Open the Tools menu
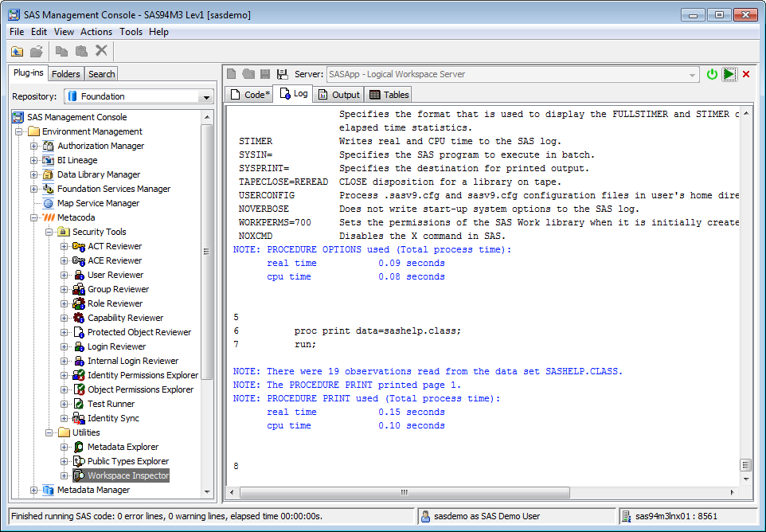Viewport: 766px width, 532px height. (x=131, y=32)
